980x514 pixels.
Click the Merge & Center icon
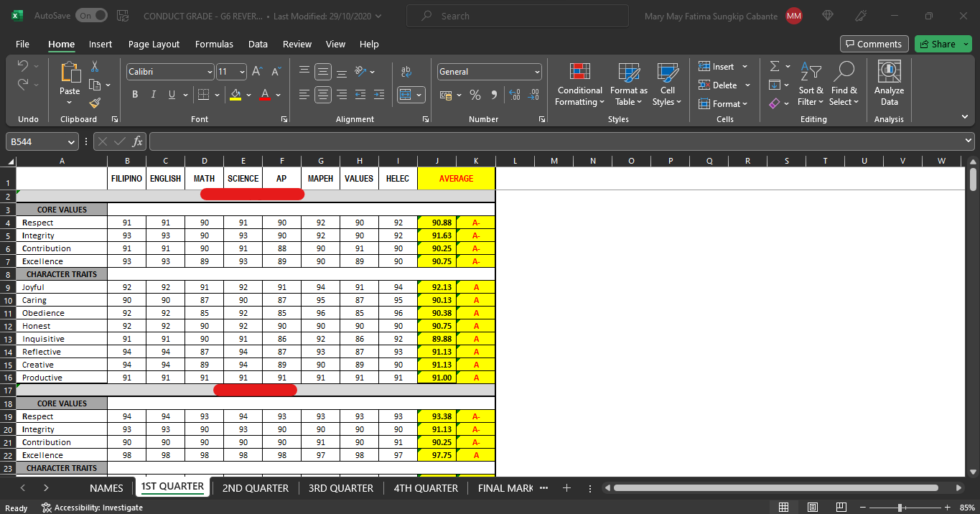click(x=406, y=95)
